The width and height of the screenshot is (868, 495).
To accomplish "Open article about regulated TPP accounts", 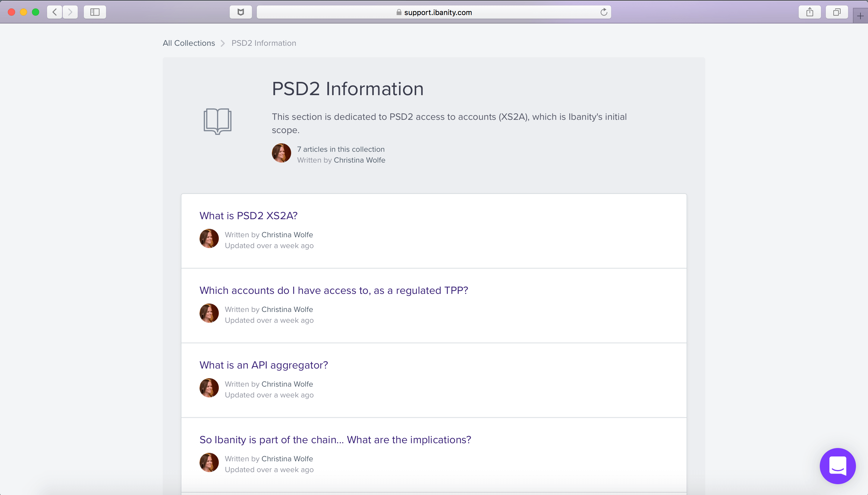I will point(333,290).
